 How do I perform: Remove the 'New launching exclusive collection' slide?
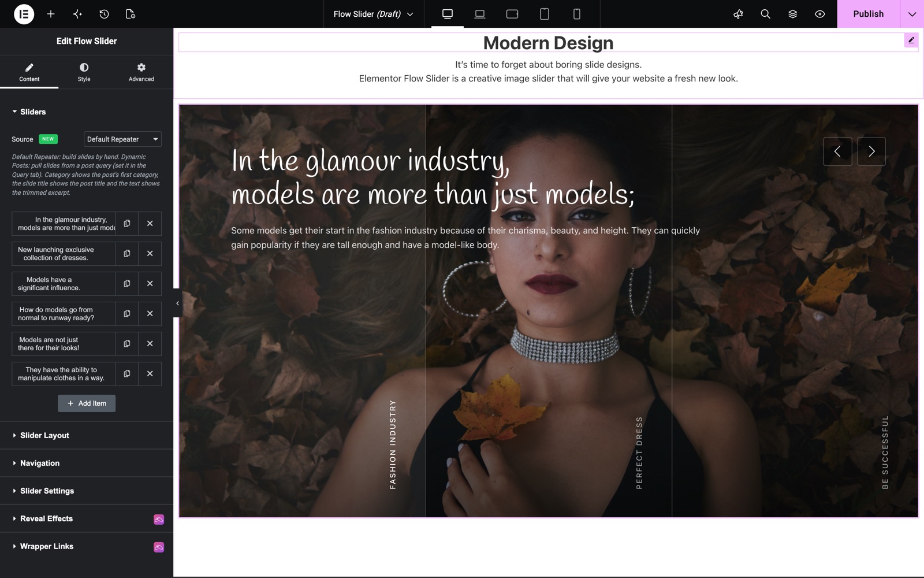150,254
